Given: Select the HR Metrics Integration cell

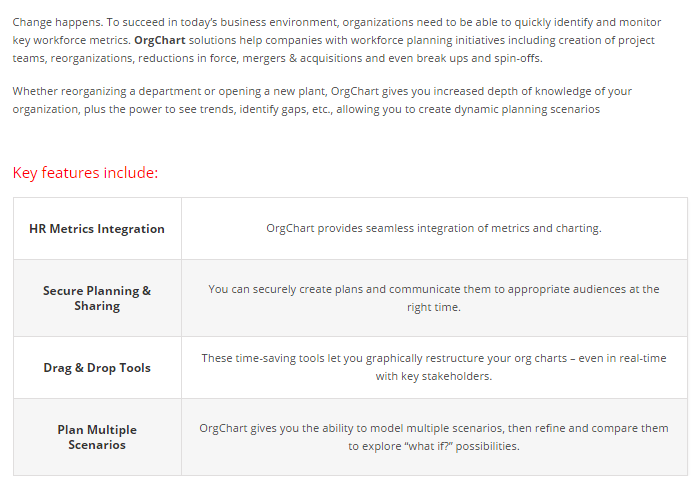Looking at the screenshot, I should [x=97, y=229].
